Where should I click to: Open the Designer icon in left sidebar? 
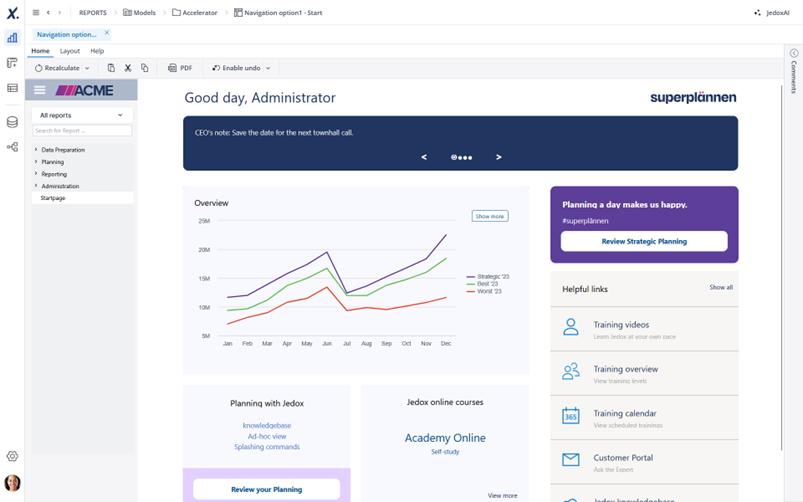[12, 63]
